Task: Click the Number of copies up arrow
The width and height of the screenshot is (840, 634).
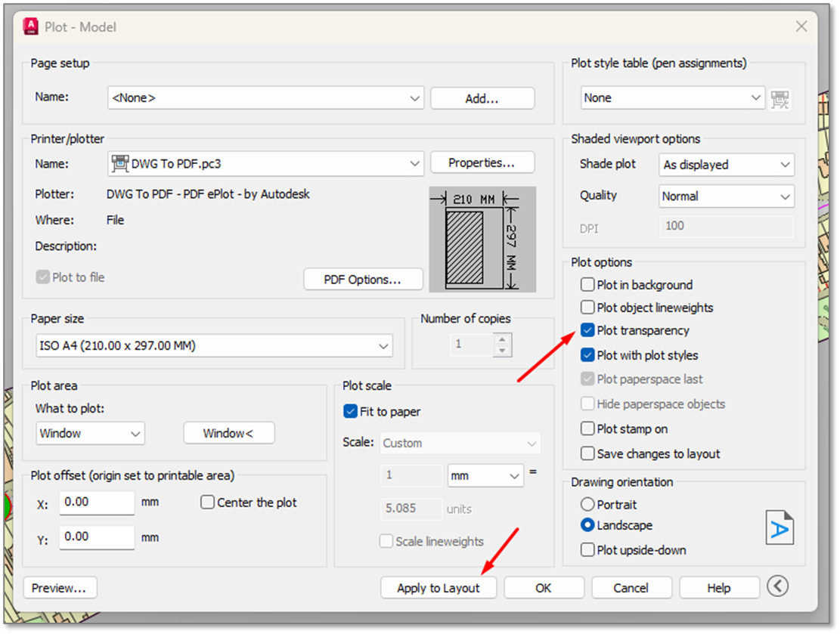Action: pyautogui.click(x=501, y=339)
